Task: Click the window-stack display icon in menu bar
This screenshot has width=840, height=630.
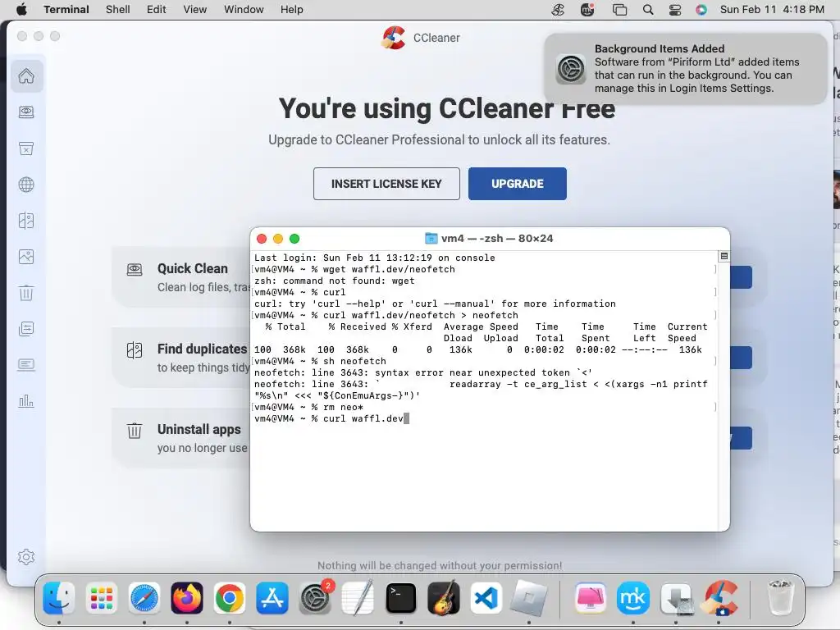Action: 620,10
